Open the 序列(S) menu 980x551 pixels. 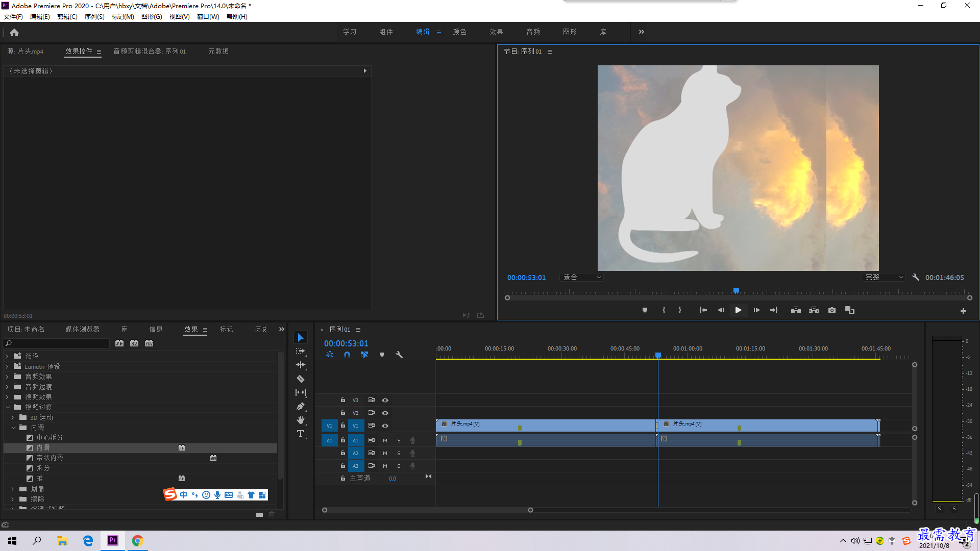pos(94,17)
